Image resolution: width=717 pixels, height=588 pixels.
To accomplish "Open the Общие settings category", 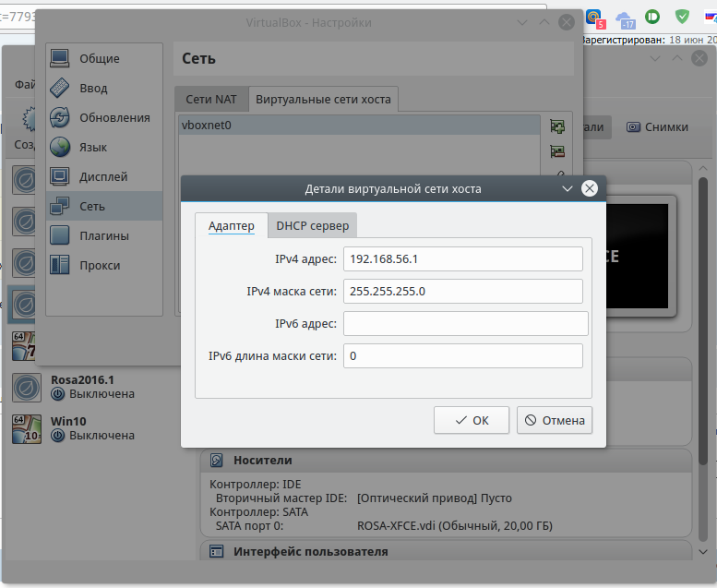I will pos(103,58).
